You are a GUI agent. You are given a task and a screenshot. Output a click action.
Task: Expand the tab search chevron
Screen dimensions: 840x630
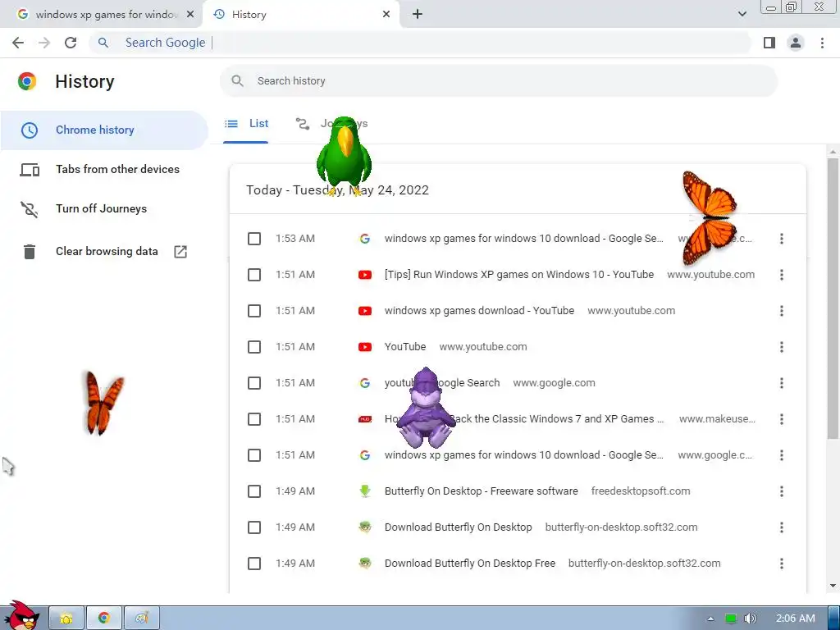(x=742, y=15)
